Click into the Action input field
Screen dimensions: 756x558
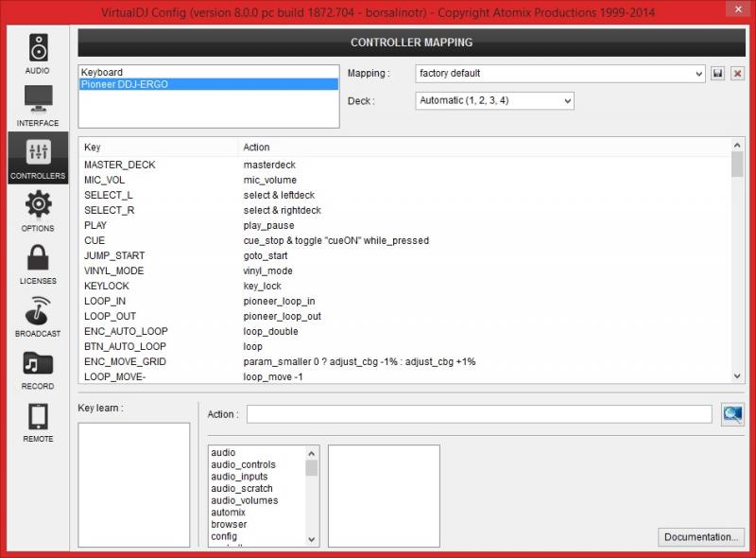tap(479, 414)
